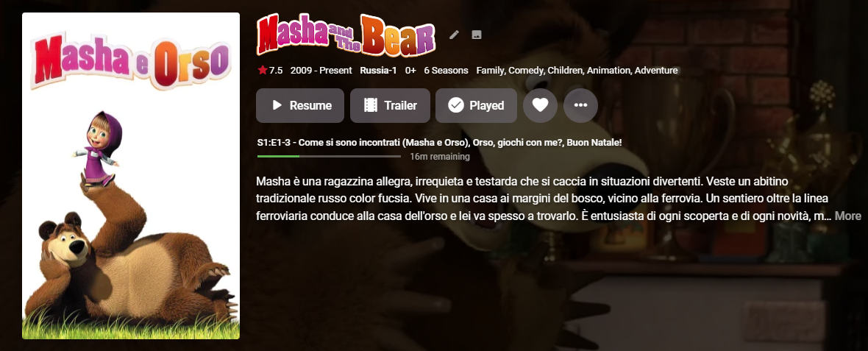The image size is (868, 351).
Task: Select the Comedy genre link
Action: click(527, 71)
